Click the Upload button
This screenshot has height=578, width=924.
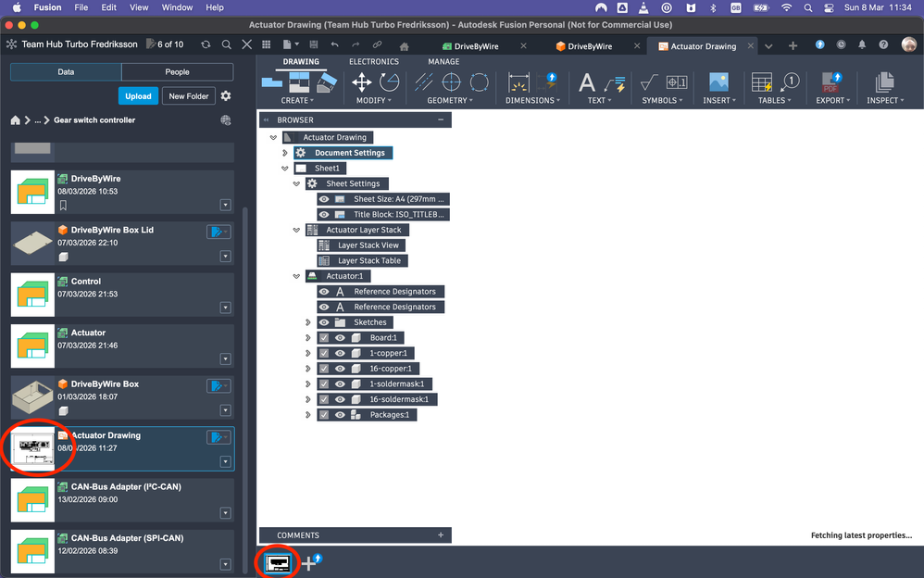[139, 96]
